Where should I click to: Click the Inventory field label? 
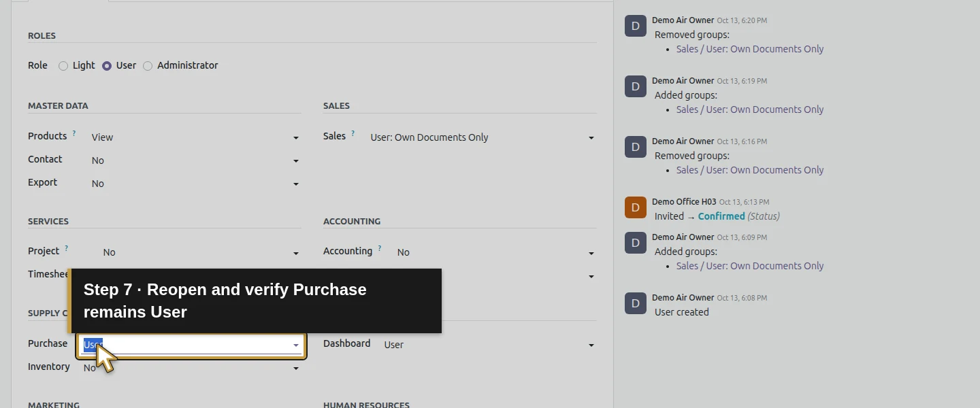(x=49, y=367)
